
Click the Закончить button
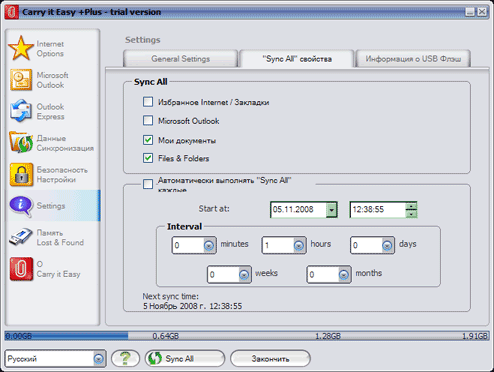(x=270, y=359)
